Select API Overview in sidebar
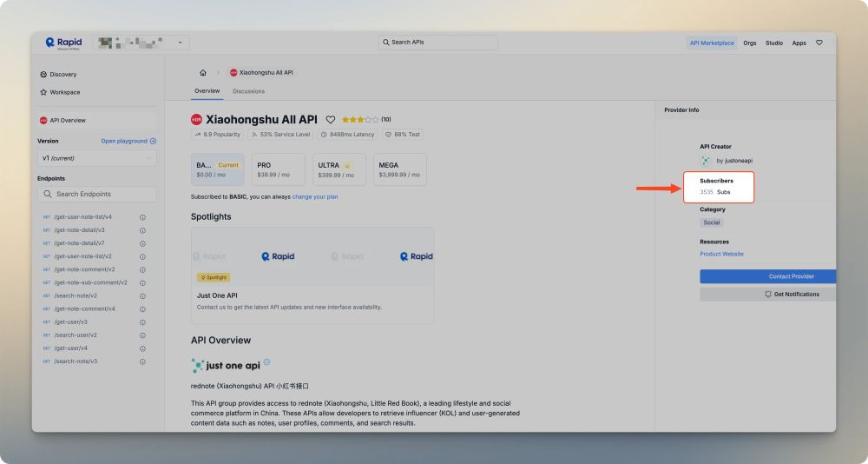The height and width of the screenshot is (464, 868). [x=97, y=120]
